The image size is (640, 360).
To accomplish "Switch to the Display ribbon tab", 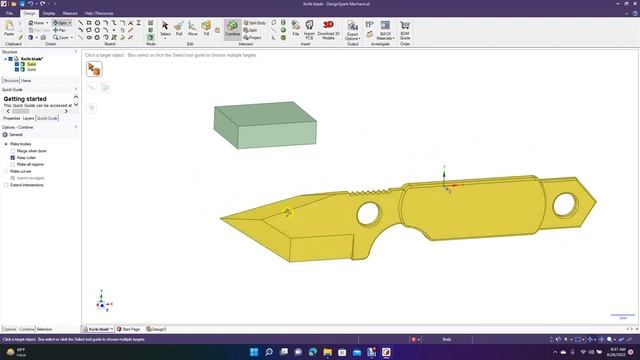I will (49, 13).
